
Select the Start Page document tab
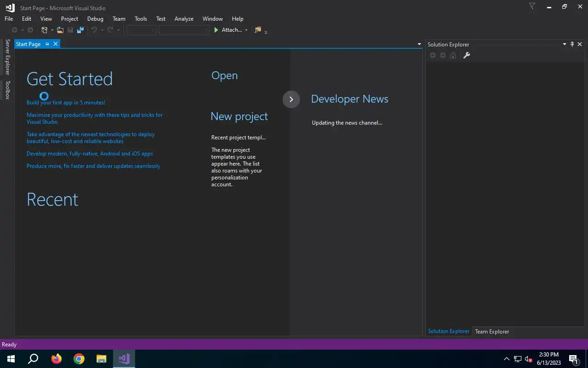point(28,44)
